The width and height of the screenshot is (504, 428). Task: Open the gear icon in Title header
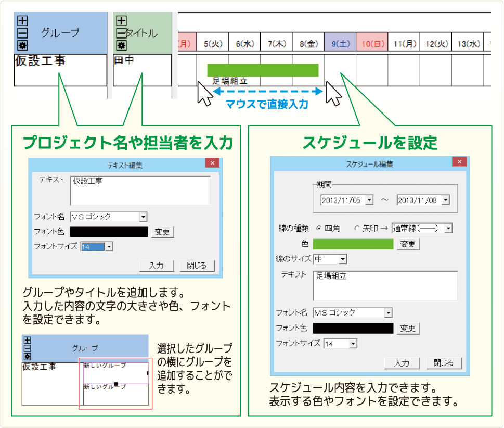click(x=121, y=45)
